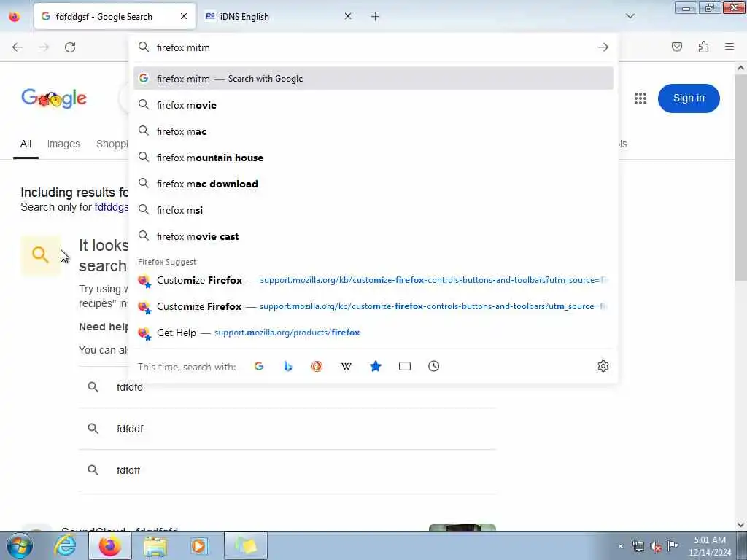Click related search 'fdfdfd'
747x560 pixels.
pos(287,387)
